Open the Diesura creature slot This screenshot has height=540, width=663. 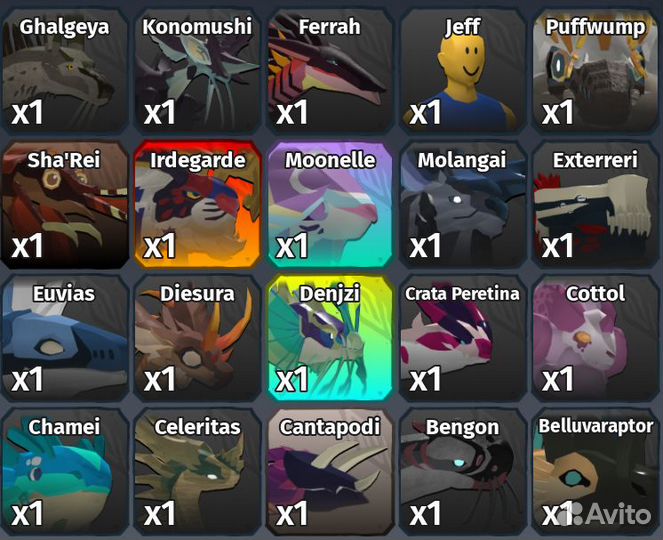tap(197, 338)
